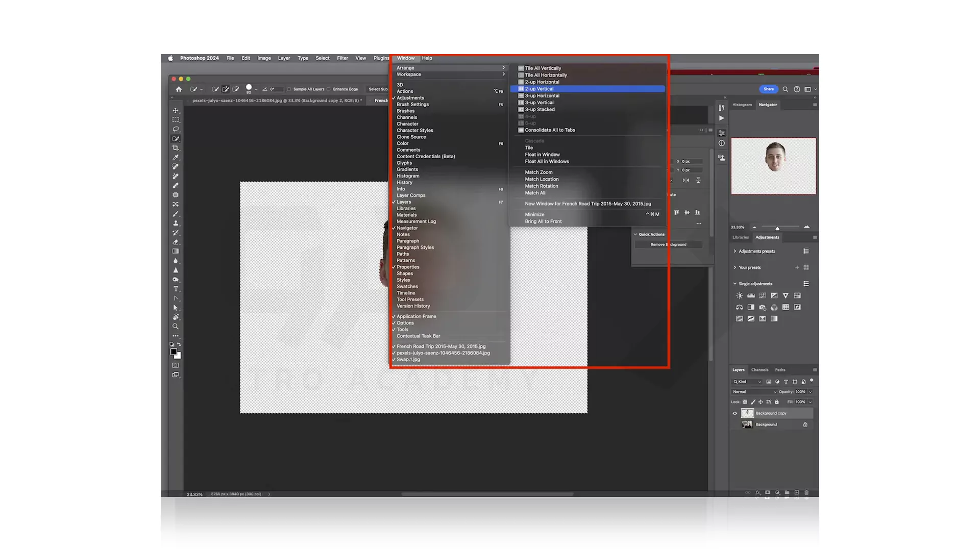The height and width of the screenshot is (551, 980).
Task: Open the Opacity dropdown arrow
Action: (810, 392)
